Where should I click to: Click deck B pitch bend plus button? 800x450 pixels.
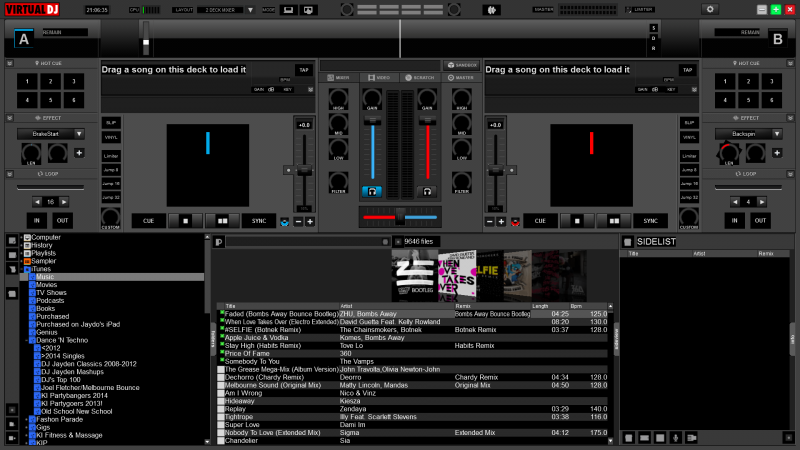click(501, 221)
